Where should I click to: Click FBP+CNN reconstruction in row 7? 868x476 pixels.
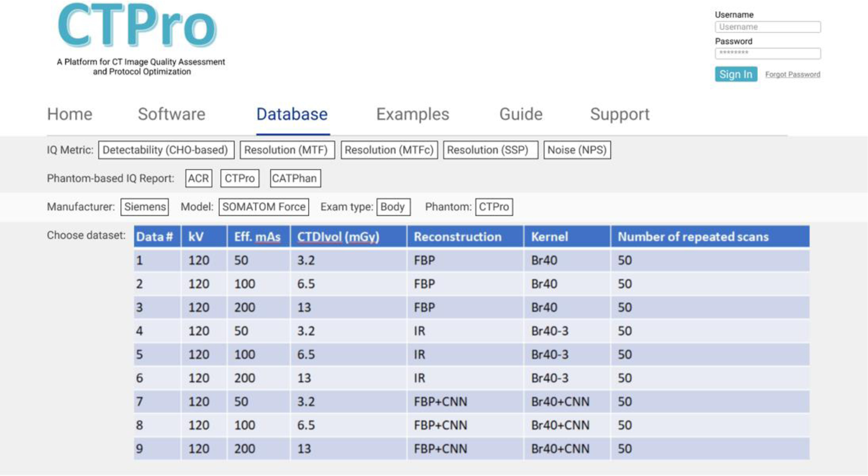(x=440, y=401)
